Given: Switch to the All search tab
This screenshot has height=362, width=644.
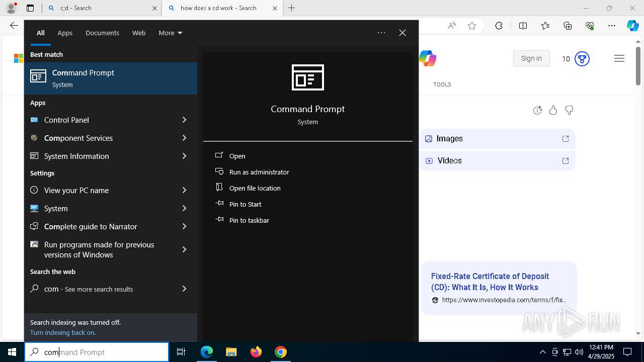Looking at the screenshot, I should pyautogui.click(x=41, y=33).
